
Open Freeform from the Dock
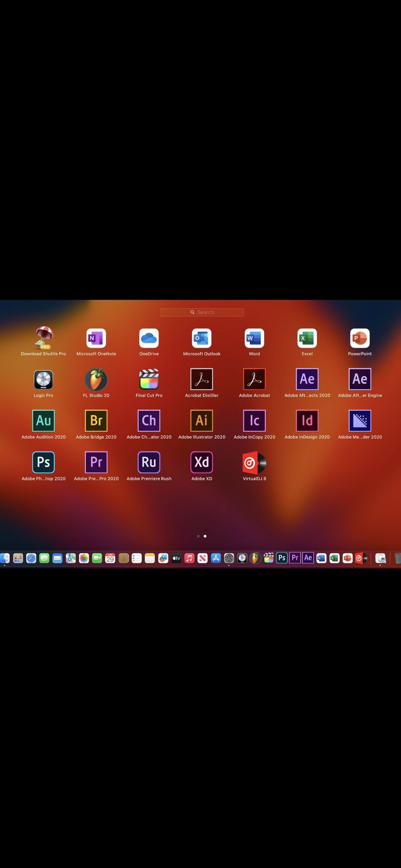pyautogui.click(x=163, y=558)
